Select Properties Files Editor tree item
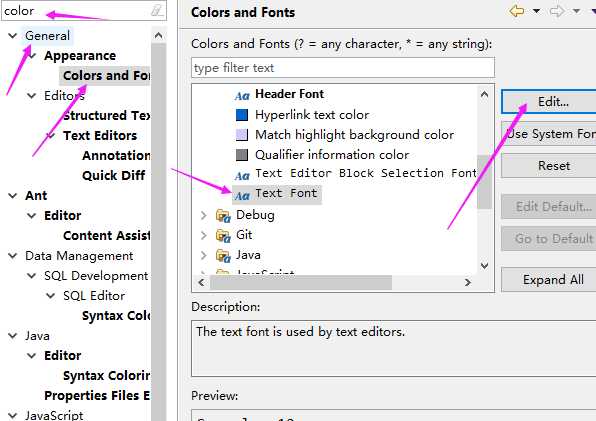The width and height of the screenshot is (596, 421). 97,396
